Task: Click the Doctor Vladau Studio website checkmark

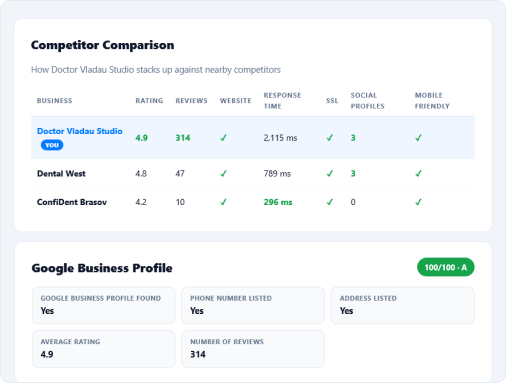Action: [x=223, y=138]
